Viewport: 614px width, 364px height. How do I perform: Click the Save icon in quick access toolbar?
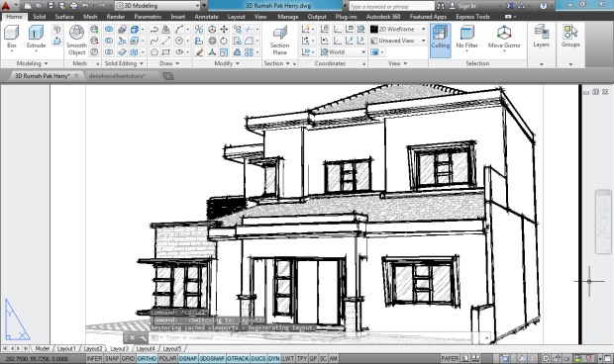tap(51, 6)
